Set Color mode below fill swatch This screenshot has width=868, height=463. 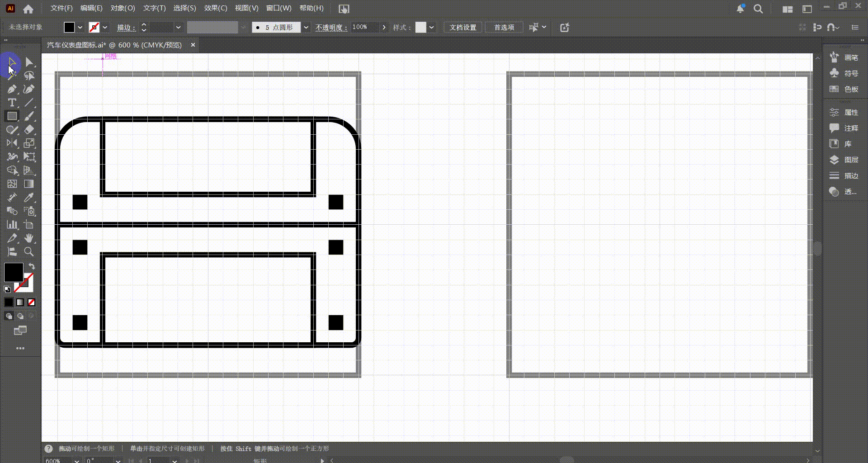[x=9, y=302]
